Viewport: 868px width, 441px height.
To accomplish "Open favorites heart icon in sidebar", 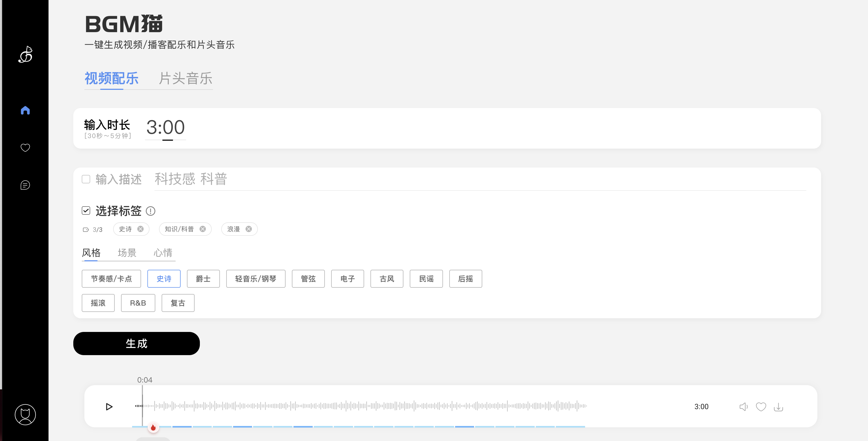I will pos(25,148).
